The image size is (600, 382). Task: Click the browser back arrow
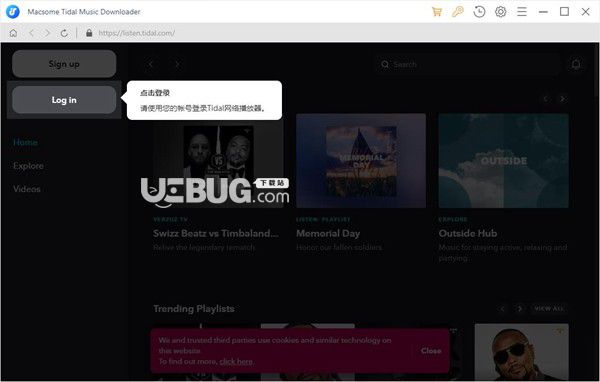(x=31, y=33)
